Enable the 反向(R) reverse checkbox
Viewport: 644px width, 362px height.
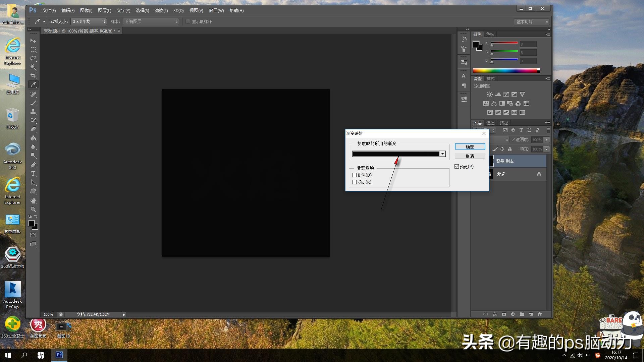[354, 182]
